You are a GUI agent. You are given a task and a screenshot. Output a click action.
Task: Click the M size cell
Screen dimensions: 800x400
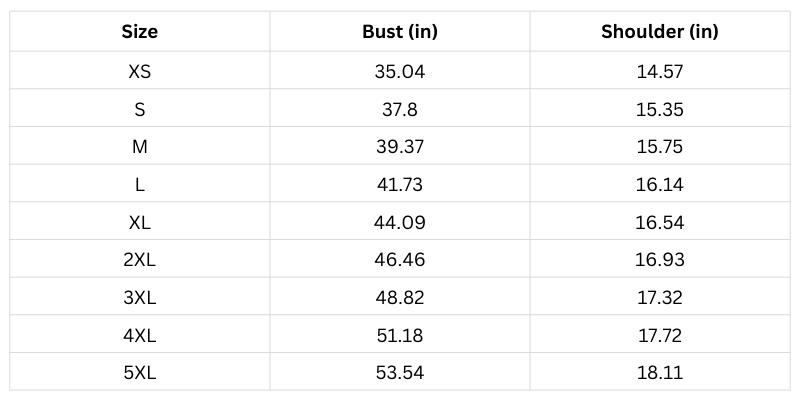(140, 147)
